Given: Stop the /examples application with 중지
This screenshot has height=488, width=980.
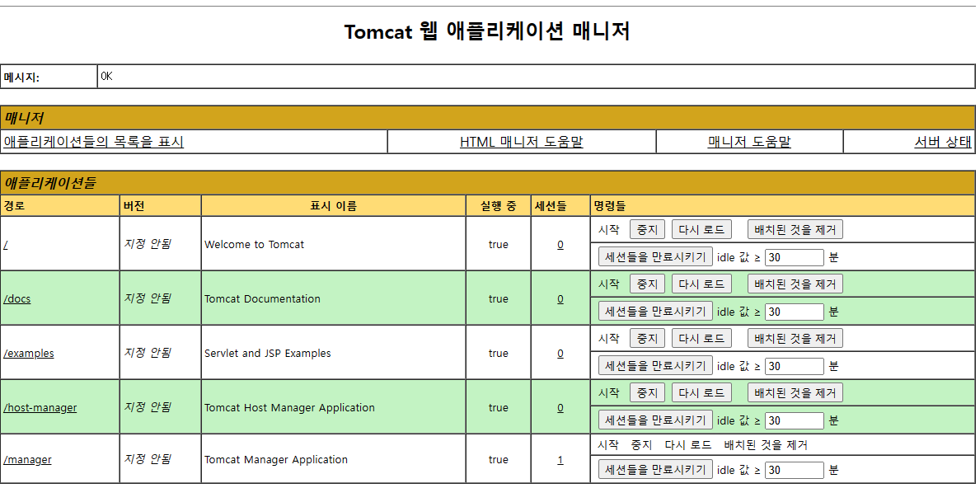Looking at the screenshot, I should (647, 338).
